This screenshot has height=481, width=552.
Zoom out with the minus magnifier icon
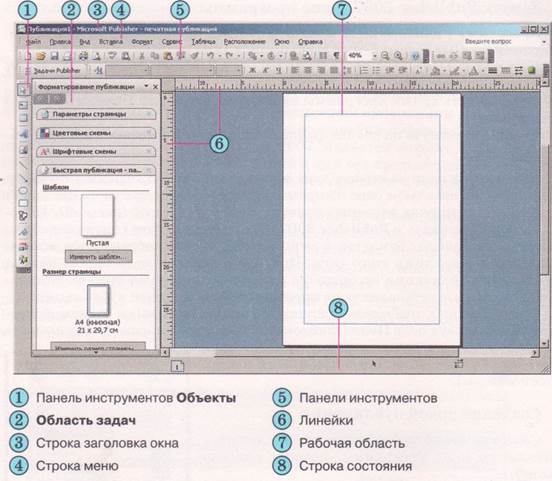(x=385, y=55)
